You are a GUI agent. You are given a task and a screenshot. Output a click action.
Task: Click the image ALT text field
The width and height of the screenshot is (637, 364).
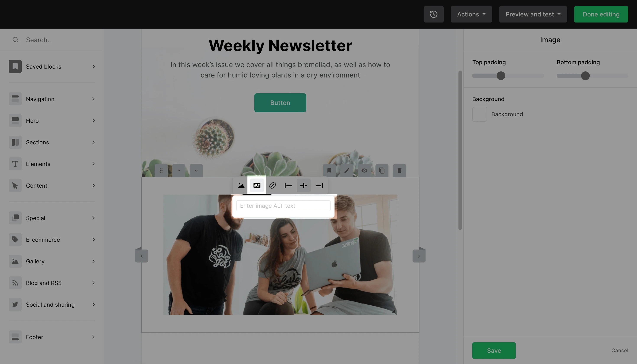[283, 206]
